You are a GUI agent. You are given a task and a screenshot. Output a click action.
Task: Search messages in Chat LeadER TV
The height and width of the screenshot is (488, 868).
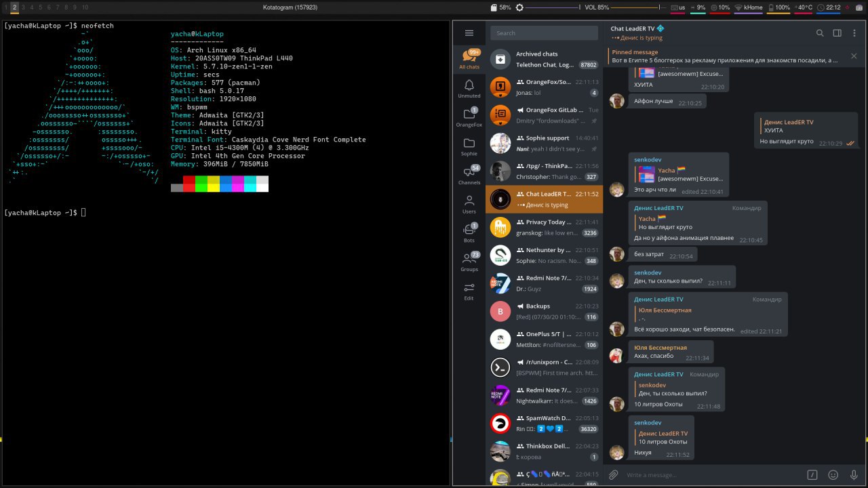point(820,33)
